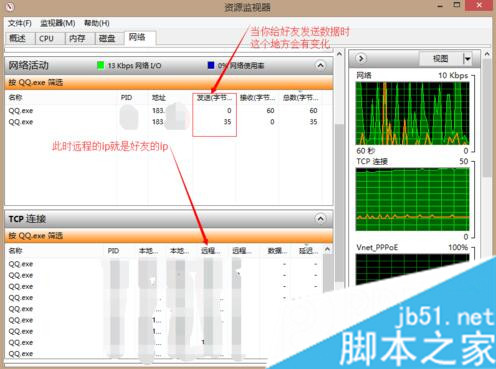Click the right-arrow button to hide the graphs pane
The image size is (496, 369).
tap(361, 58)
